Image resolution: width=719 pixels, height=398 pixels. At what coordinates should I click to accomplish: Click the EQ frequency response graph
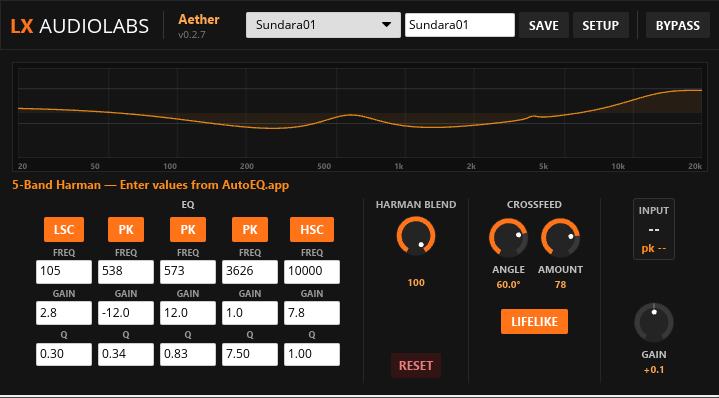point(360,117)
